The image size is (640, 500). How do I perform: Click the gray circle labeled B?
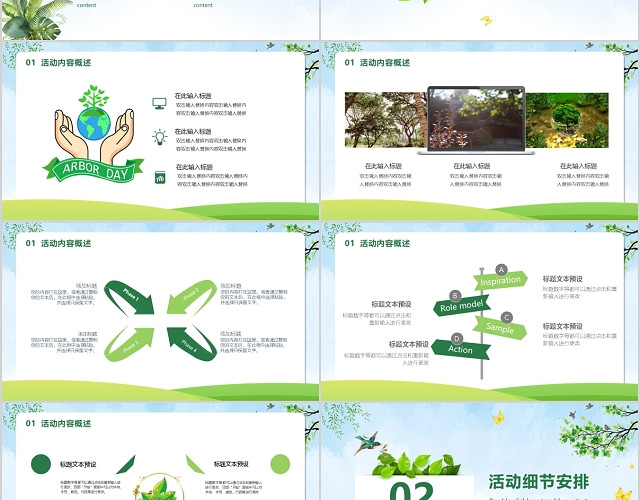(455, 296)
